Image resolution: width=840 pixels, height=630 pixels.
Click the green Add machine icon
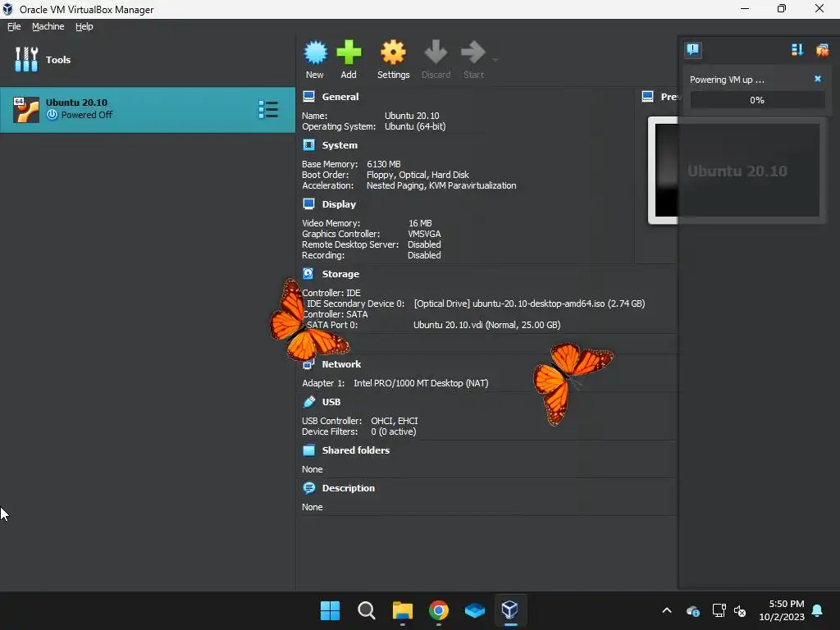click(349, 52)
